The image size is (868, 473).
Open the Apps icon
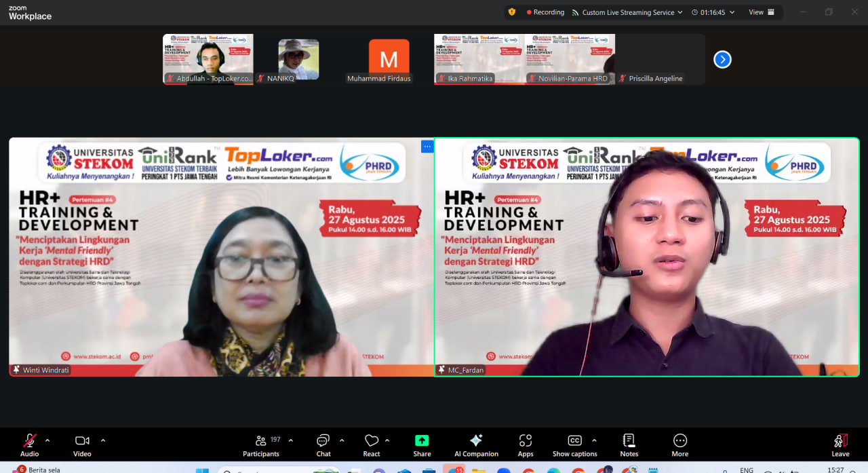(526, 440)
